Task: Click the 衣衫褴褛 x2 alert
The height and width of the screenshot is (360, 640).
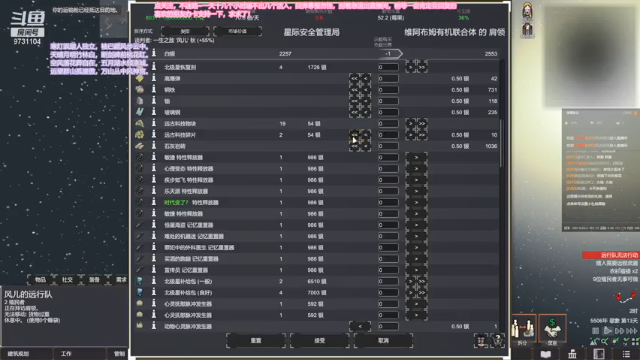Action: pos(623,271)
